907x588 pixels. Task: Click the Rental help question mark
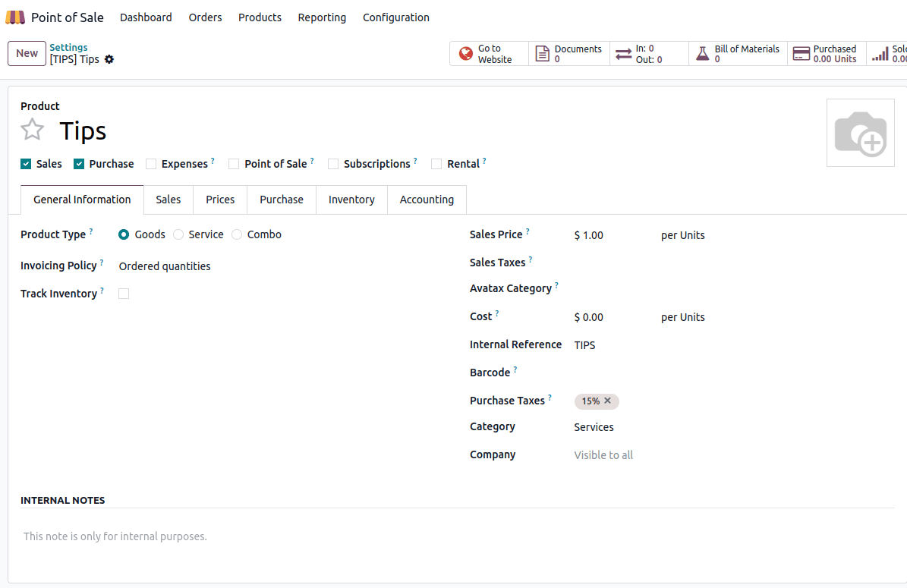tap(484, 161)
